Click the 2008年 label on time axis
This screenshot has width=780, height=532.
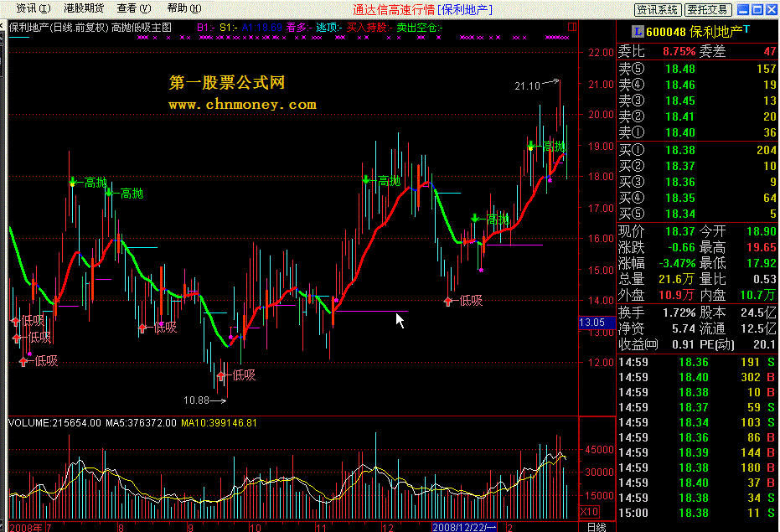coord(26,528)
